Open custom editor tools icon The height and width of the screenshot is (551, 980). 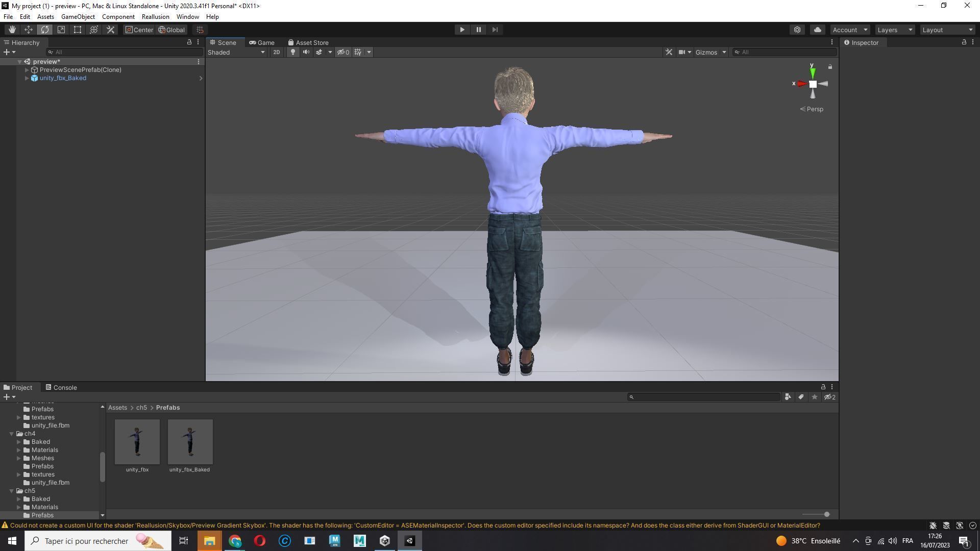point(110,30)
